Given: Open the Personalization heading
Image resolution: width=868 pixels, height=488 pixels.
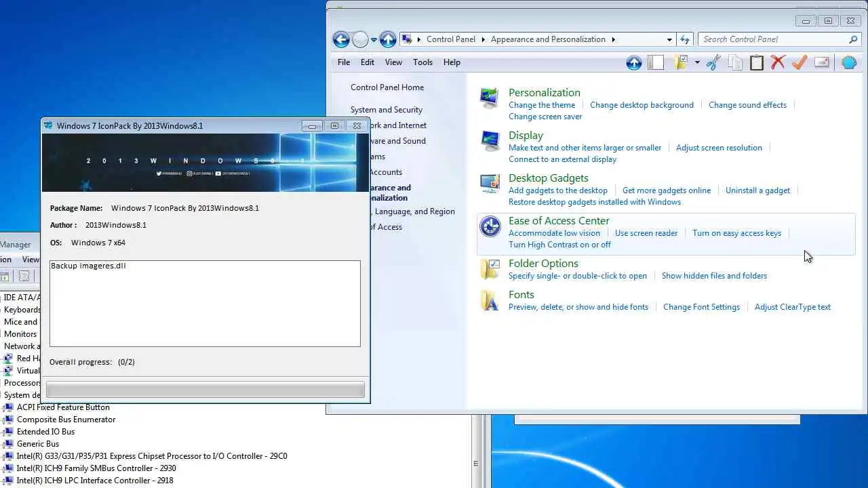Looking at the screenshot, I should click(545, 93).
